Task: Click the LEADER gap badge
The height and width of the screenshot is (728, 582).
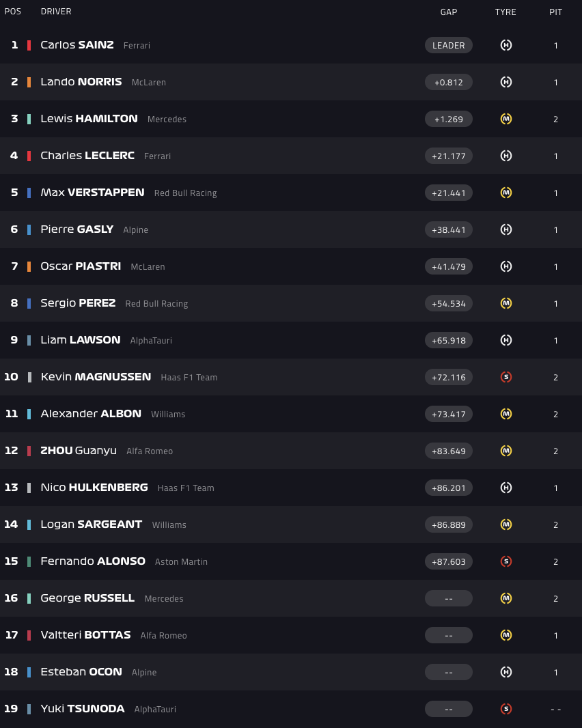Action: click(449, 45)
